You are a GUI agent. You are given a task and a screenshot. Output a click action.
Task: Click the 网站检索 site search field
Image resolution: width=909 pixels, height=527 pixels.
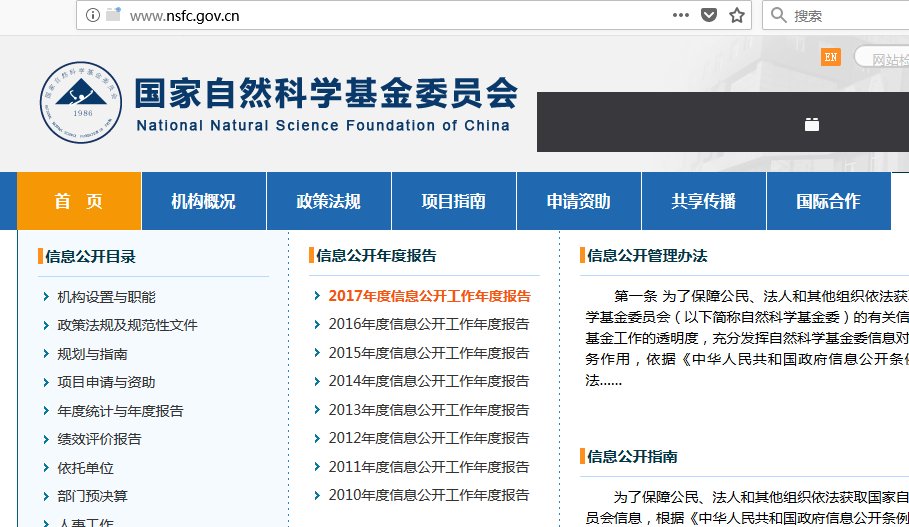882,59
